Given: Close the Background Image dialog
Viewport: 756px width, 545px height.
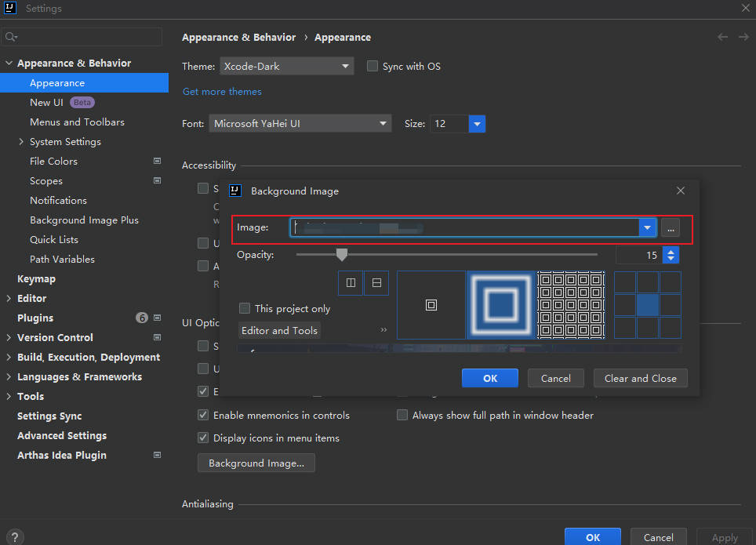Looking at the screenshot, I should tap(680, 191).
